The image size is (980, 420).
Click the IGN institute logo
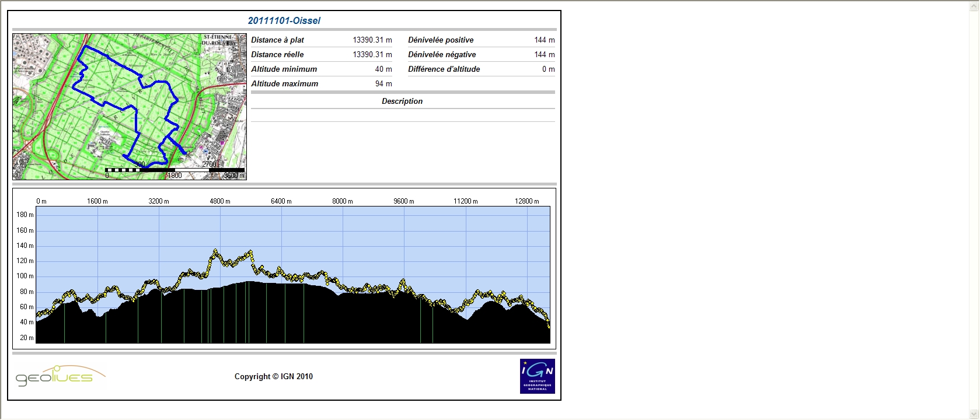point(537,376)
